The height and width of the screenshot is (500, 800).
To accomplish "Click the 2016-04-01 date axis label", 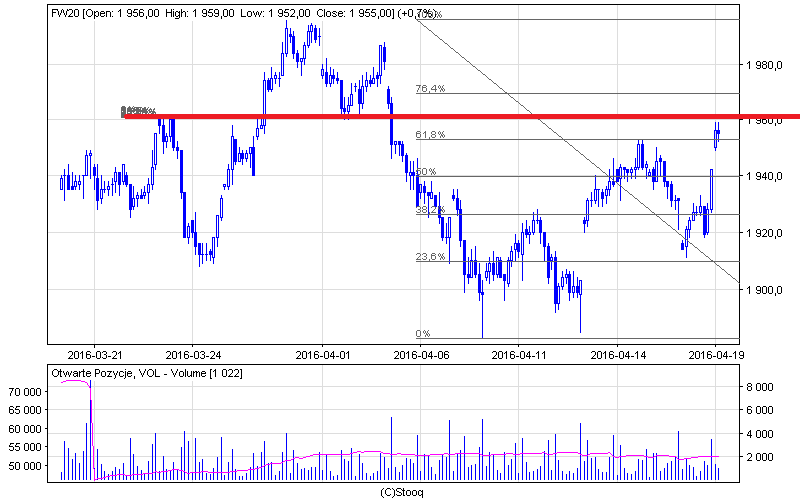I will [x=323, y=355].
